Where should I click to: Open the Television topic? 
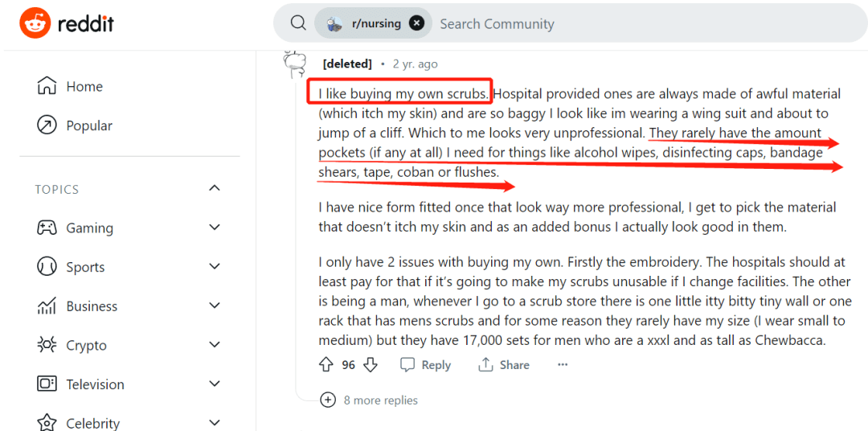coord(95,384)
